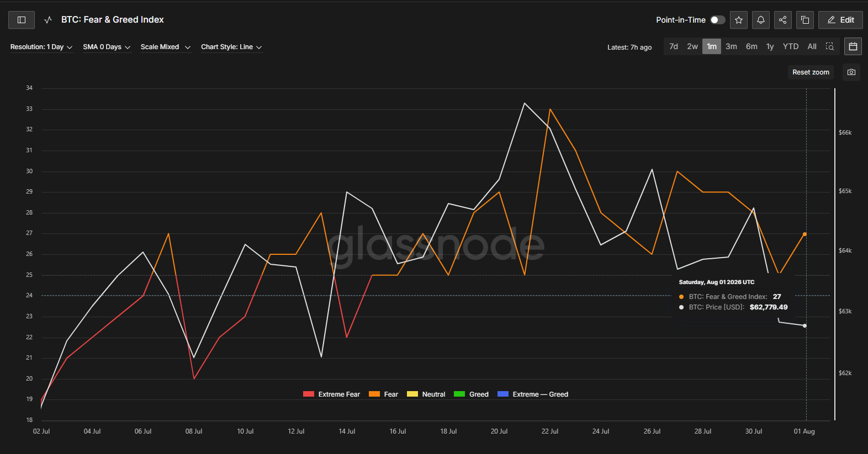Open alerts with the bell icon

pyautogui.click(x=761, y=20)
